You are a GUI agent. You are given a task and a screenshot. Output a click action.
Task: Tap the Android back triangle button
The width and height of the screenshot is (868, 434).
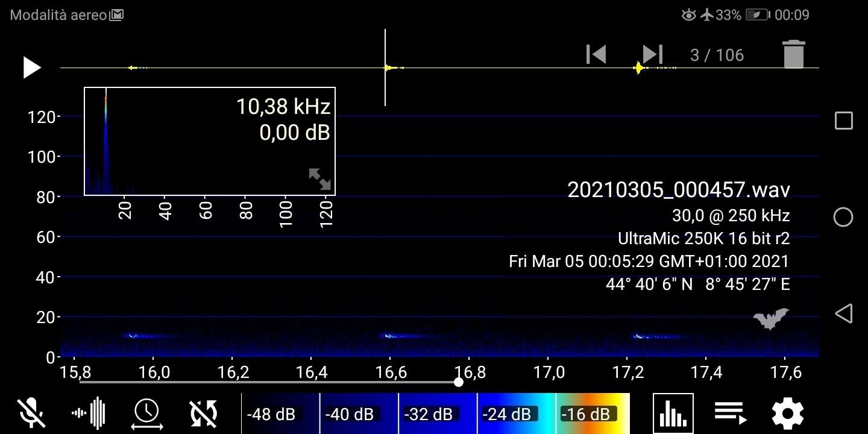(843, 313)
